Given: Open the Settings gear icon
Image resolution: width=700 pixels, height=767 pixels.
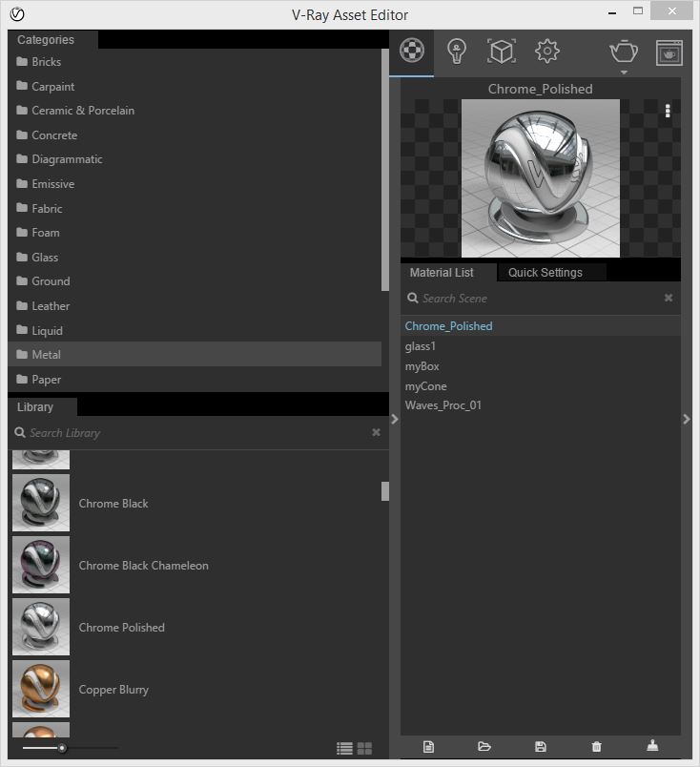Looking at the screenshot, I should 546,51.
